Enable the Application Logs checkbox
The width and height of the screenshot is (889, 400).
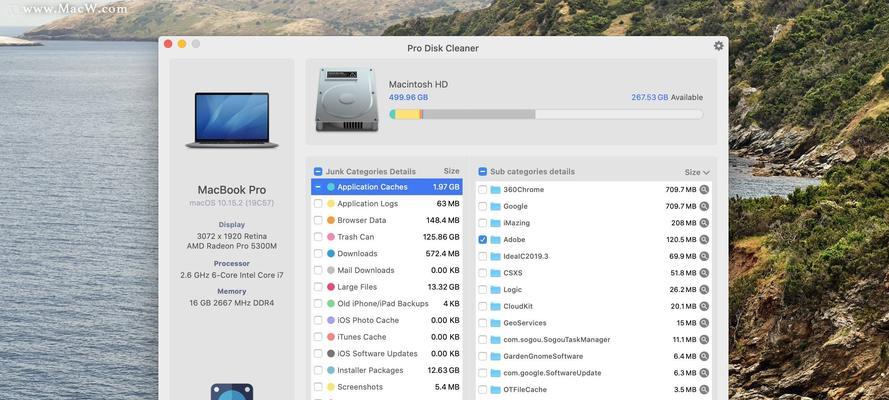318,203
